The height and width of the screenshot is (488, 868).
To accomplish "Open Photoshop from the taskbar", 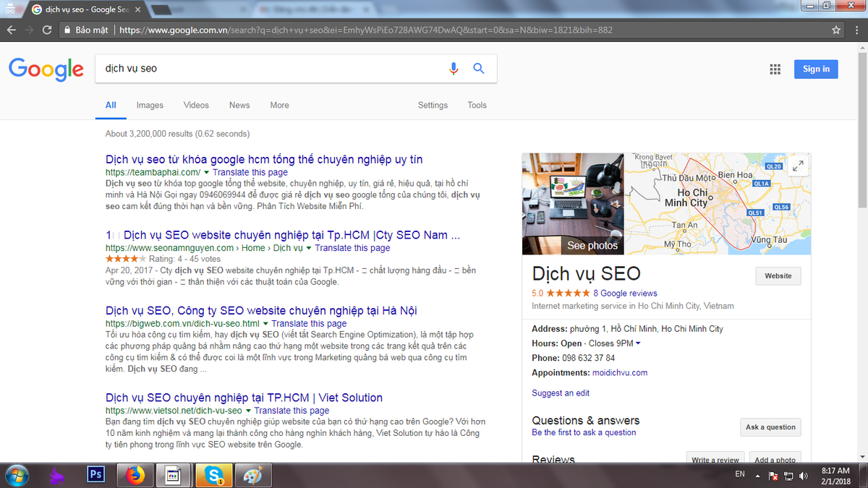I will click(95, 474).
